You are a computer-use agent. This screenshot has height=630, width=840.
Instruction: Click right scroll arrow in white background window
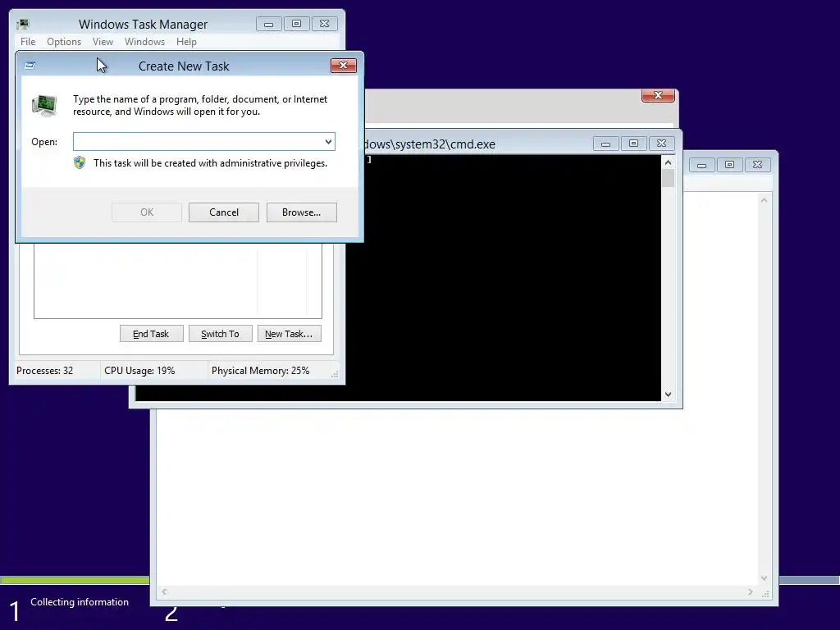pos(751,592)
